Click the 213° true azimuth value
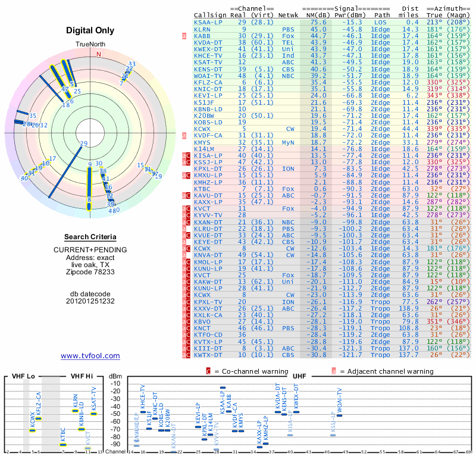The image size is (476, 457). click(434, 23)
